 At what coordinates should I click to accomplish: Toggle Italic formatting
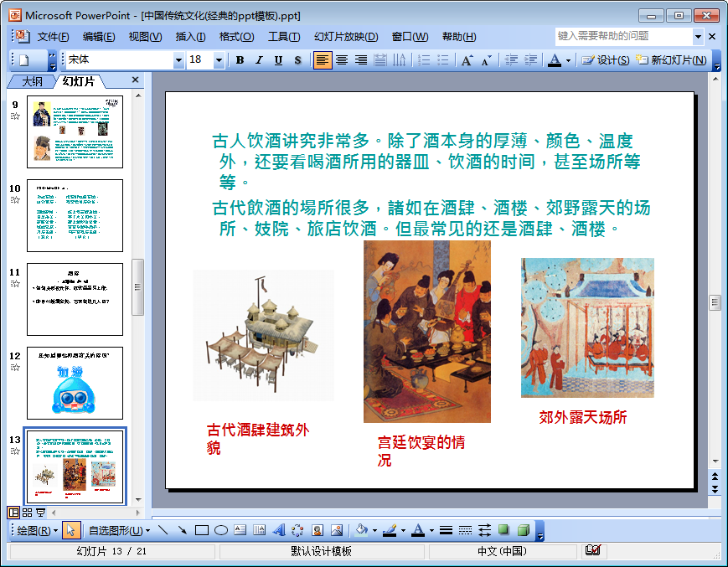click(x=259, y=59)
